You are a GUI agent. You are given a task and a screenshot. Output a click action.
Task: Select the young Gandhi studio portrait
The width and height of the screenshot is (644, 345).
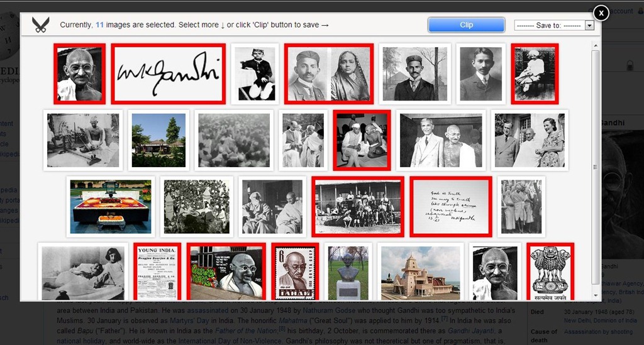click(x=481, y=74)
